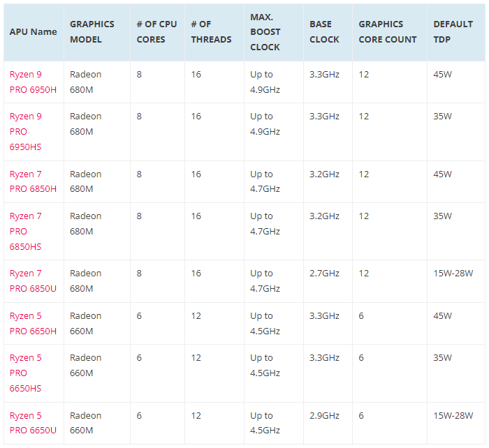Click the # OF CPU CORES header

click(156, 32)
